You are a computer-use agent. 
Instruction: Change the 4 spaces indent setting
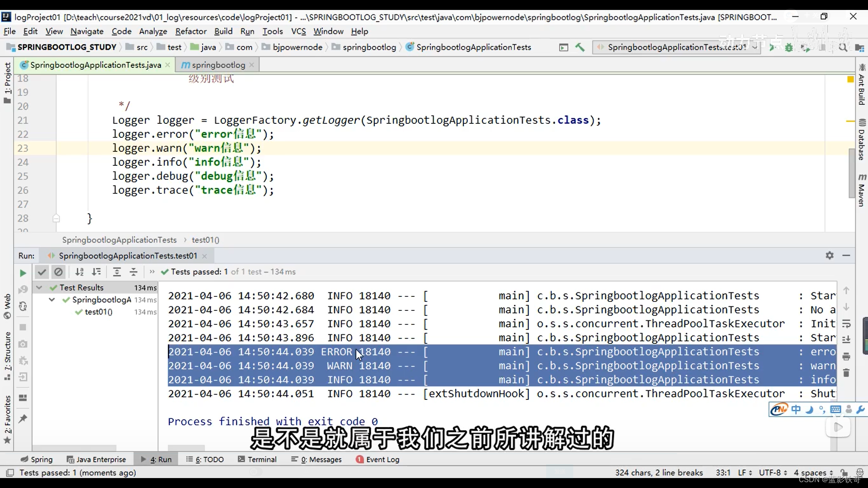[814, 472]
